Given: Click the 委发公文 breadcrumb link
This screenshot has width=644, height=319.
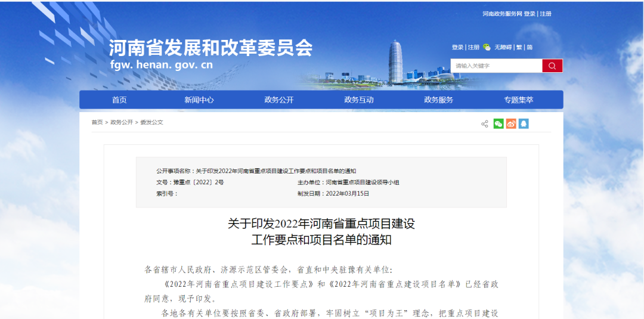Looking at the screenshot, I should (151, 122).
